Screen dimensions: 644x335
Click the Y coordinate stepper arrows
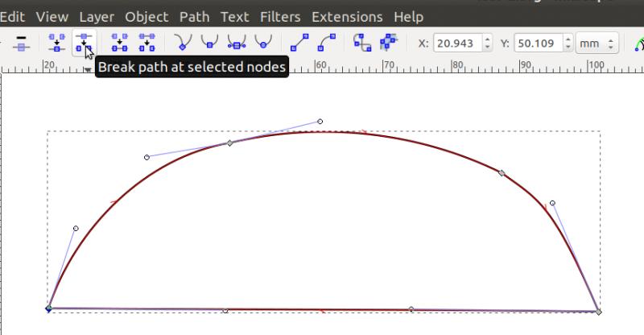[x=568, y=43]
